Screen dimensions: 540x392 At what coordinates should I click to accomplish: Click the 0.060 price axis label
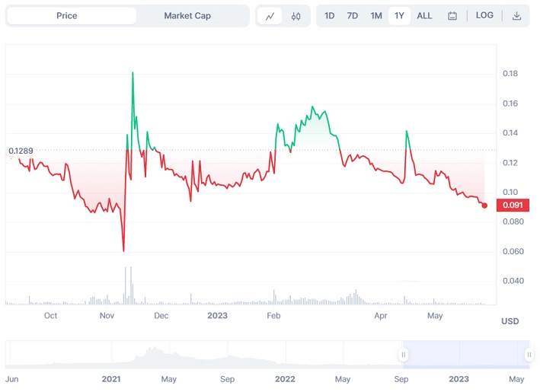(x=513, y=251)
